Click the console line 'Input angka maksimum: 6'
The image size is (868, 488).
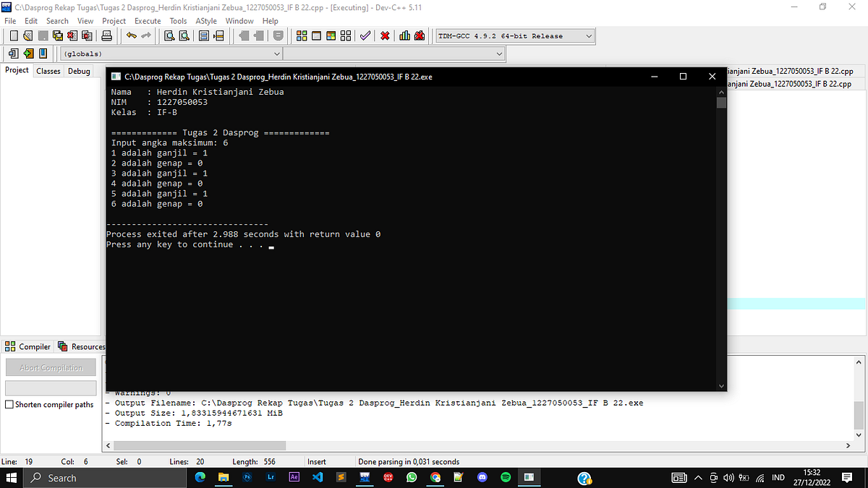pos(169,143)
